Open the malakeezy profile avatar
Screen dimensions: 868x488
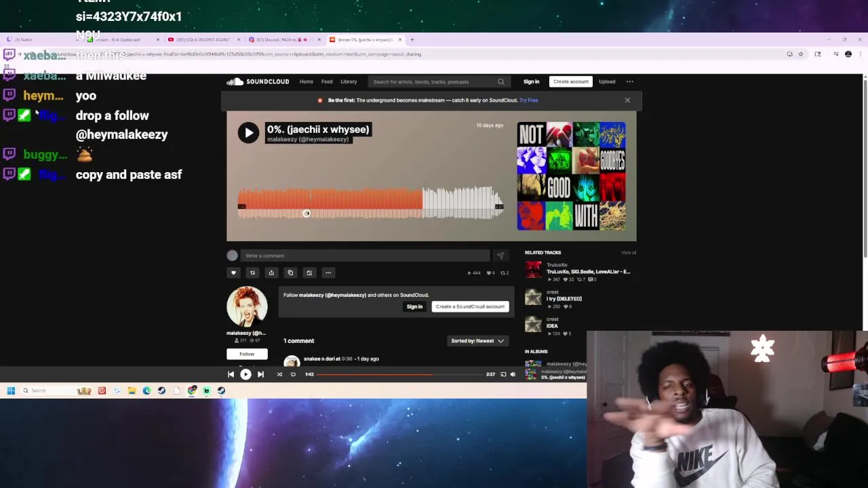247,306
